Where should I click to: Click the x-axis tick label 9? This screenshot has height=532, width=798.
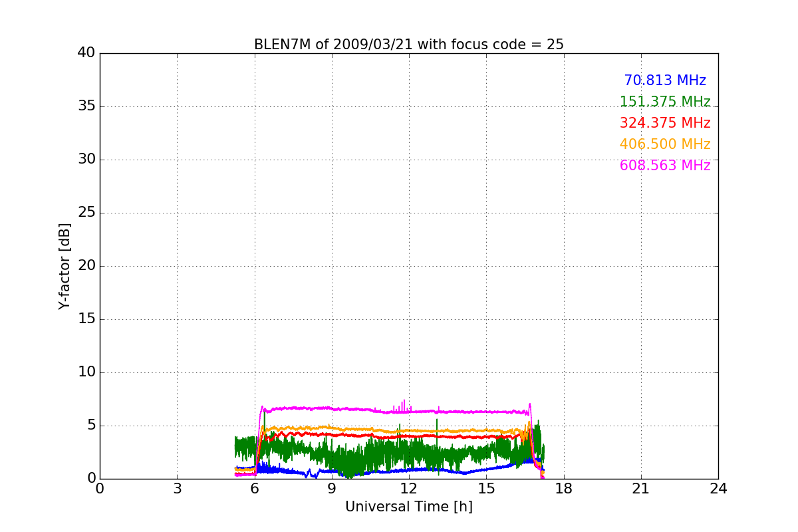tap(332, 489)
